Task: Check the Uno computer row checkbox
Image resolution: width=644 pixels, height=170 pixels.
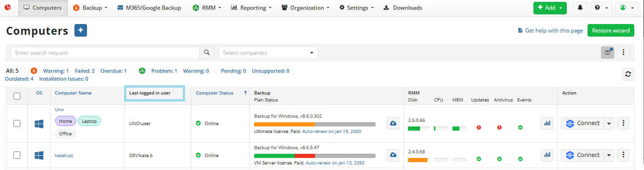Action: coord(17,123)
